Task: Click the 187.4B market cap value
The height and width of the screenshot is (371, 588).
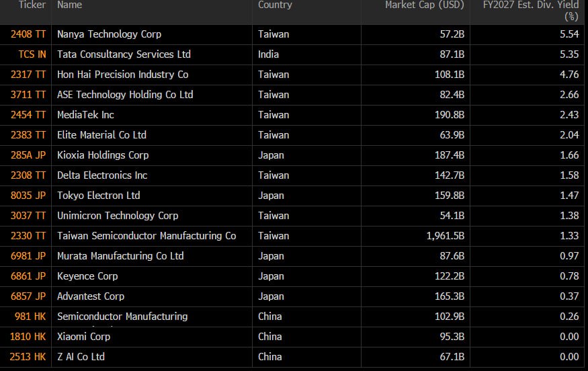Action: click(450, 155)
